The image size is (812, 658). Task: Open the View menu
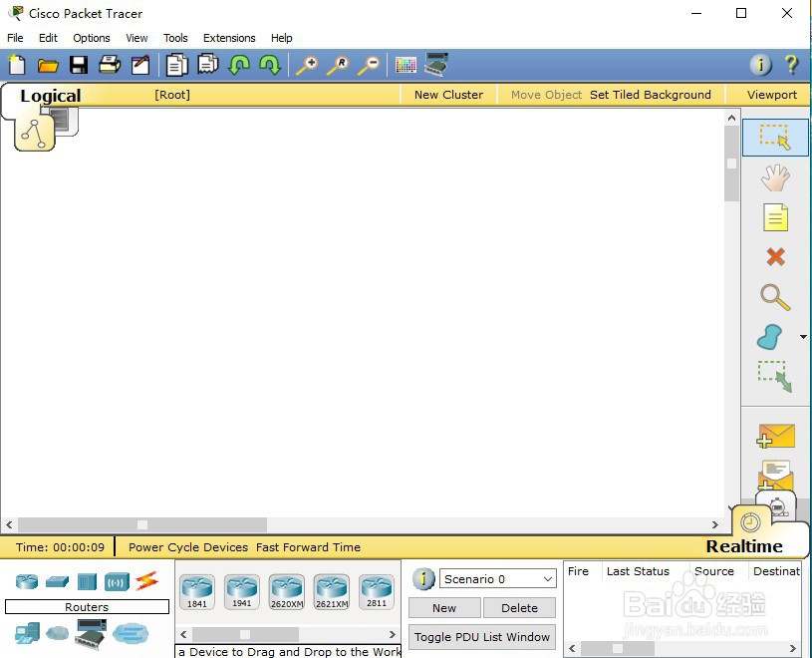[x=136, y=38]
